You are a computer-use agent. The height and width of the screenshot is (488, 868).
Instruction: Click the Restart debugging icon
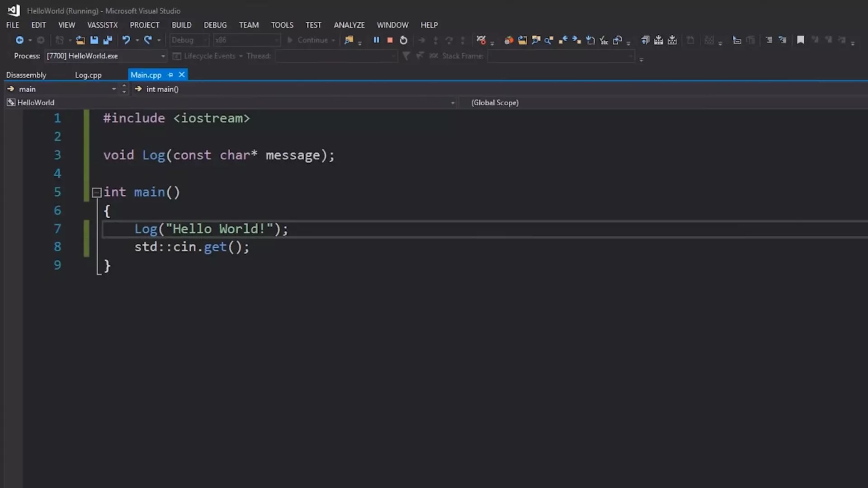[403, 40]
